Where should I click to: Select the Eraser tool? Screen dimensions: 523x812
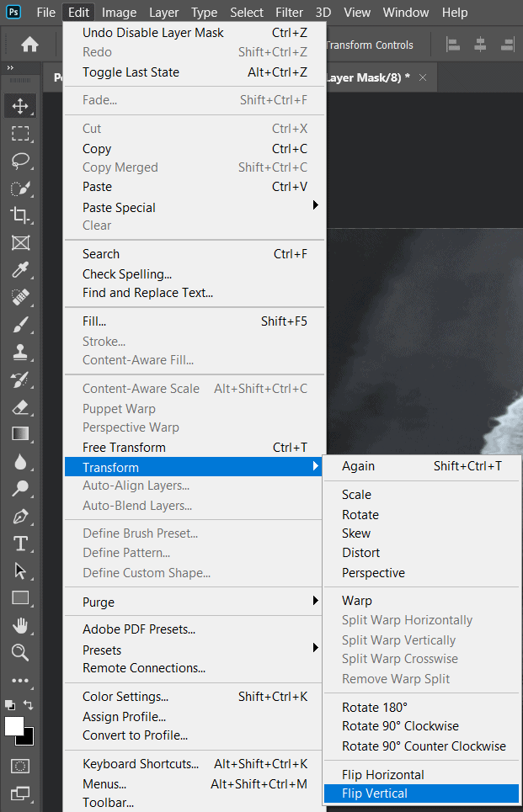coord(20,407)
